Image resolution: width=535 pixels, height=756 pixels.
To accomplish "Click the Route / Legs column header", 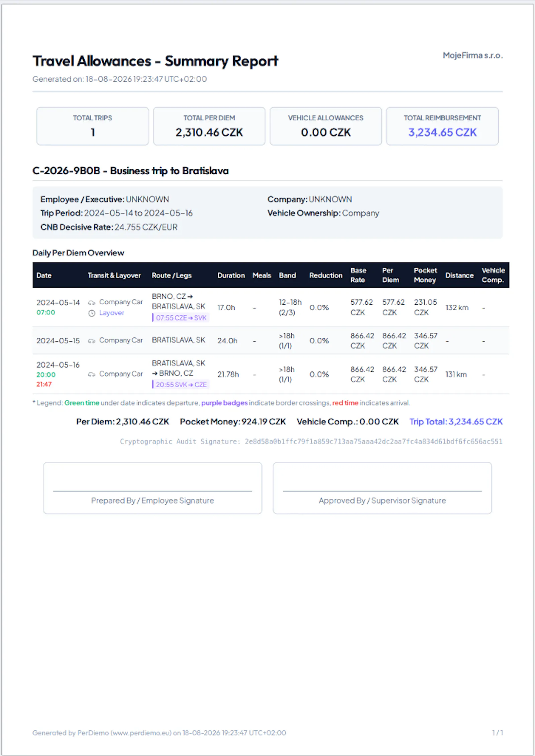I will (x=172, y=275).
